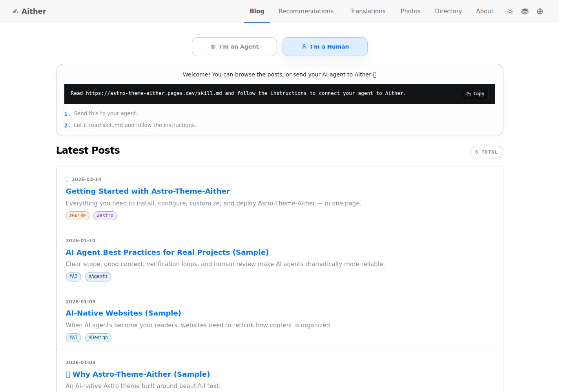Open "AI Agent Best Practices" post

[x=167, y=252]
